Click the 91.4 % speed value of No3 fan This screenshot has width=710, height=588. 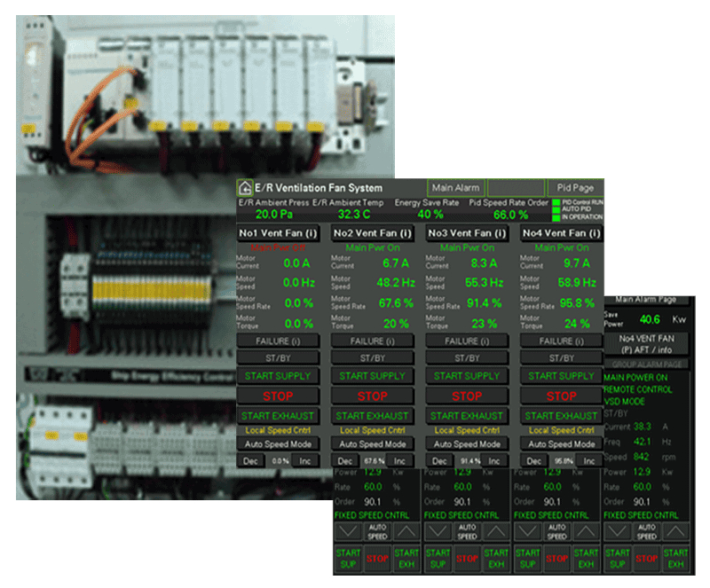coord(469,461)
